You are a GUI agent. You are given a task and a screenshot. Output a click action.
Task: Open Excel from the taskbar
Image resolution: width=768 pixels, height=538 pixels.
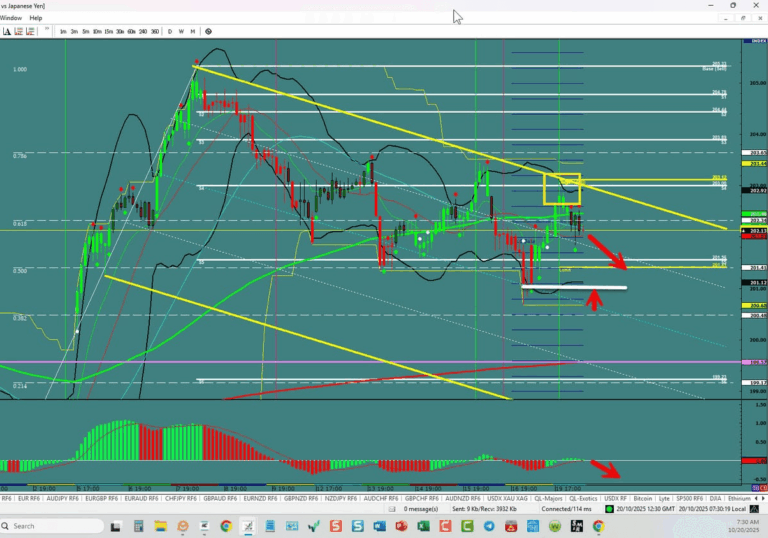(x=423, y=526)
